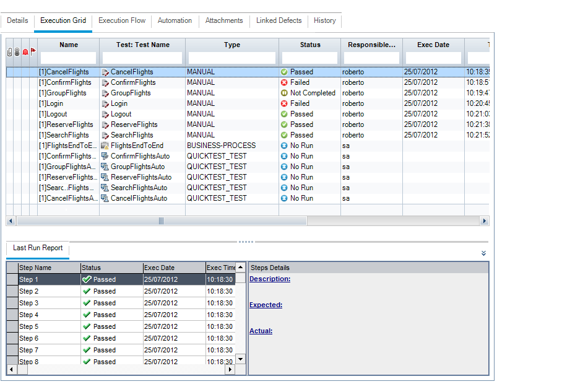Click the Status column filter field
Screen dimensions: 588x384
[309, 58]
